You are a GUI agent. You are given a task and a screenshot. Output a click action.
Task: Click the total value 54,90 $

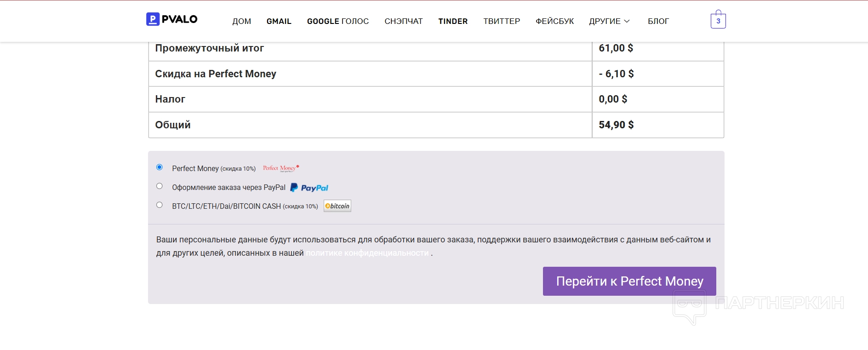[616, 125]
